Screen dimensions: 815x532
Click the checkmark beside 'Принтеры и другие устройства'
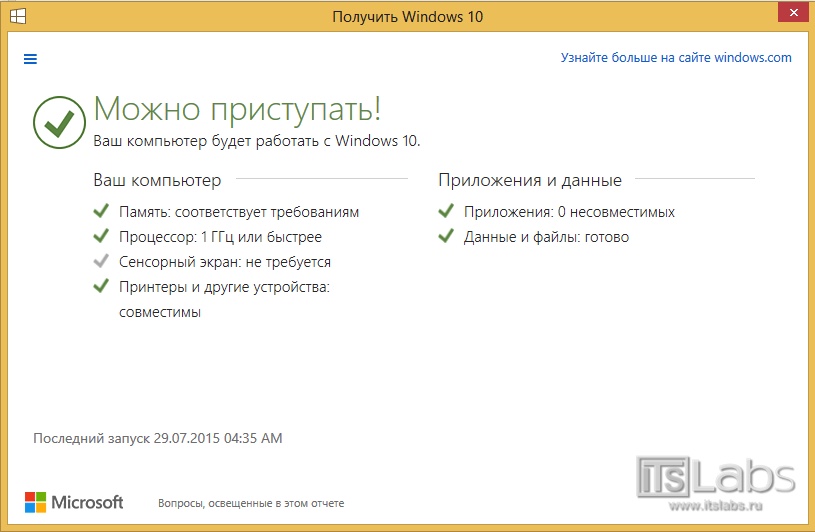(101, 285)
